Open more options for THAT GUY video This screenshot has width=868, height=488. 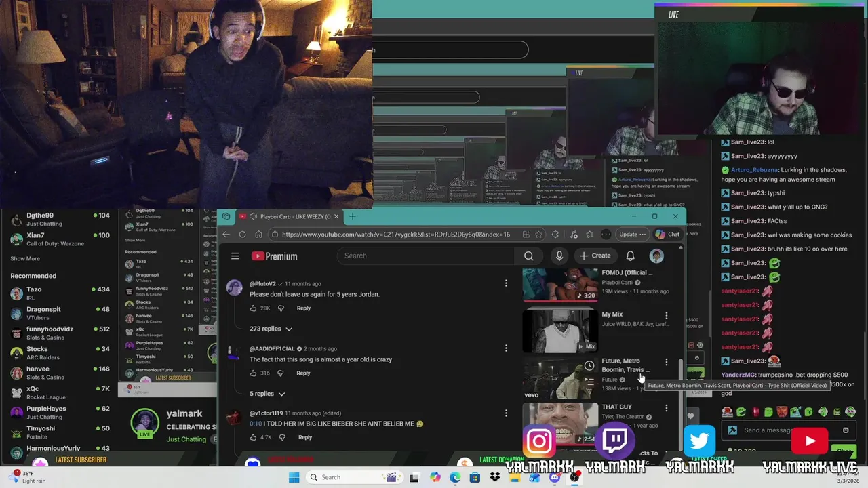pos(666,408)
